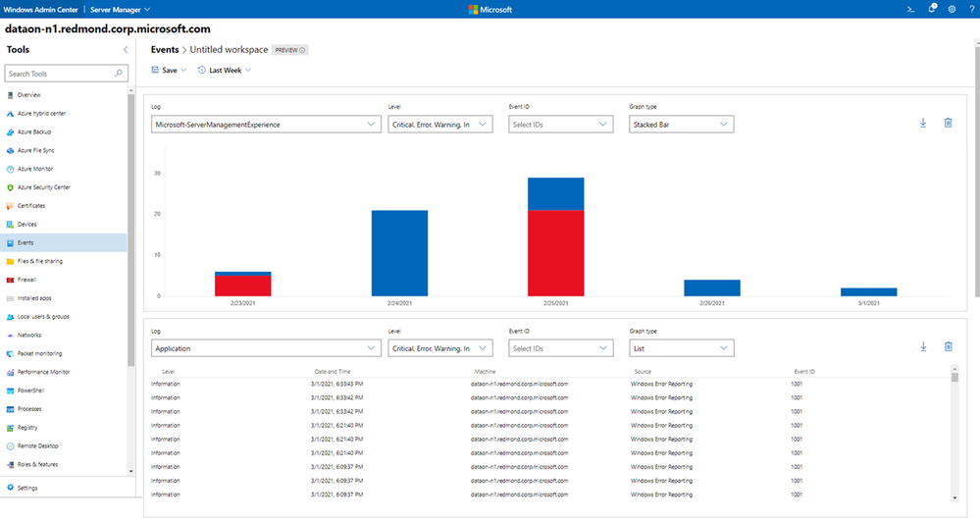980x522 pixels.
Task: Open help question mark icon
Action: 972,10
